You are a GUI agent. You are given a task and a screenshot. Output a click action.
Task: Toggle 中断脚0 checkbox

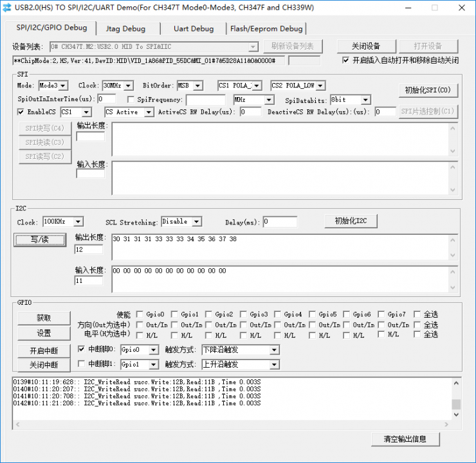(81, 349)
